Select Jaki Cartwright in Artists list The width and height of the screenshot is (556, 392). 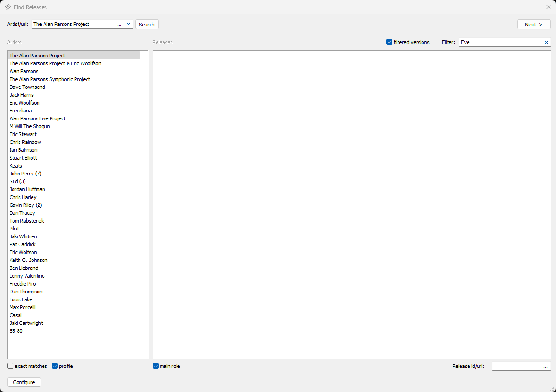pyautogui.click(x=74, y=323)
